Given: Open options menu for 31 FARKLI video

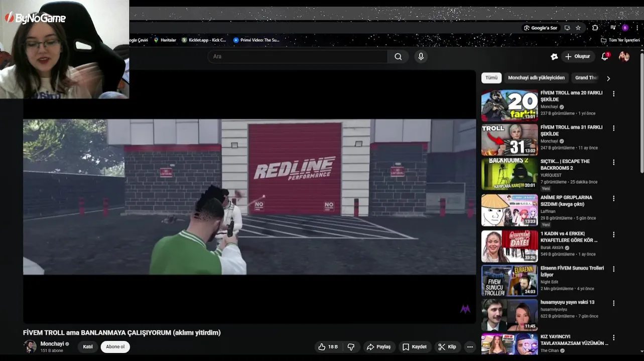Looking at the screenshot, I should click(x=613, y=128).
